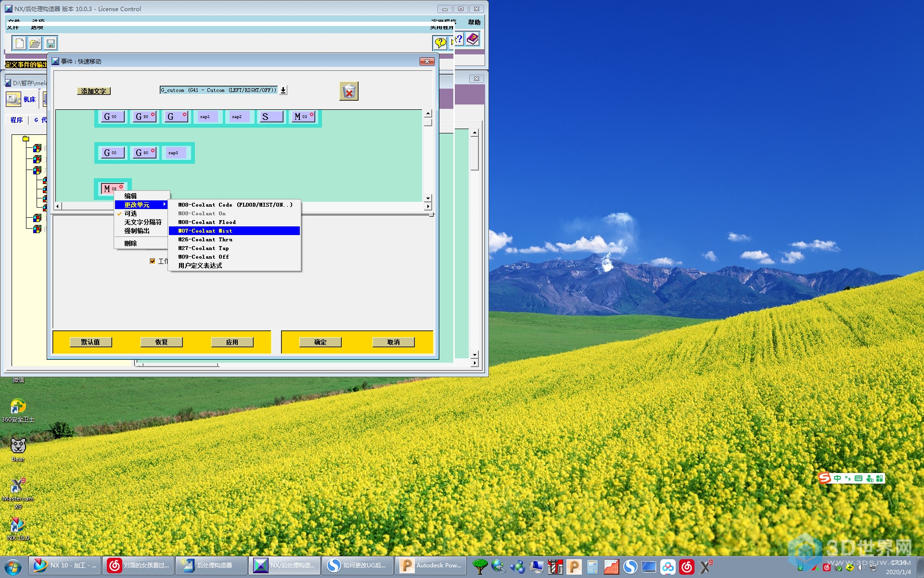924x578 pixels.
Task: Choose M09-Coolant Off option
Action: 235,257
